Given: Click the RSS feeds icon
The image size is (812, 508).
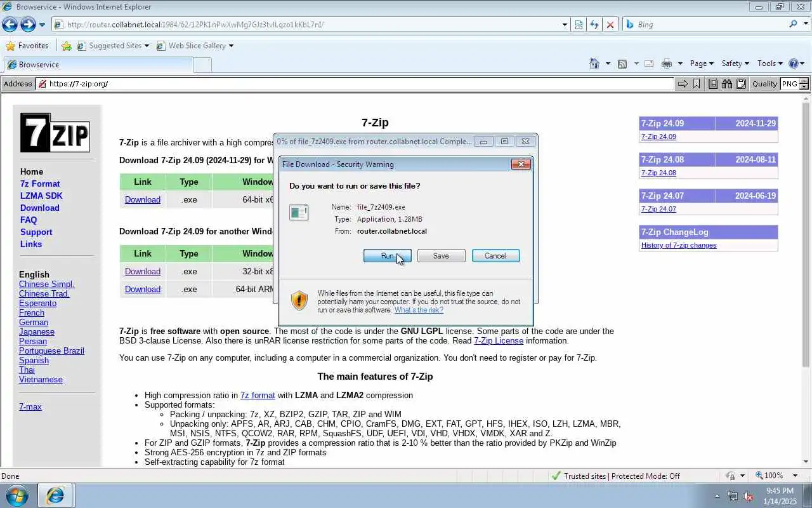Looking at the screenshot, I should 622,63.
